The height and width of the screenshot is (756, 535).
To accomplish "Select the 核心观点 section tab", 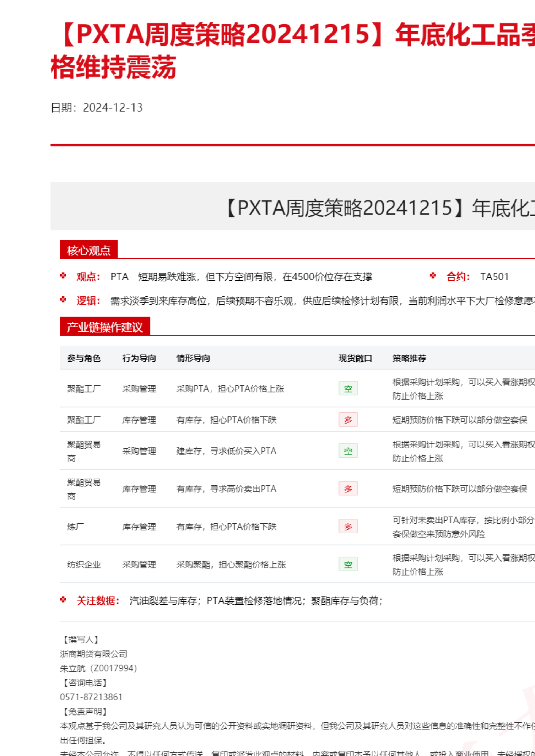I will [x=89, y=250].
